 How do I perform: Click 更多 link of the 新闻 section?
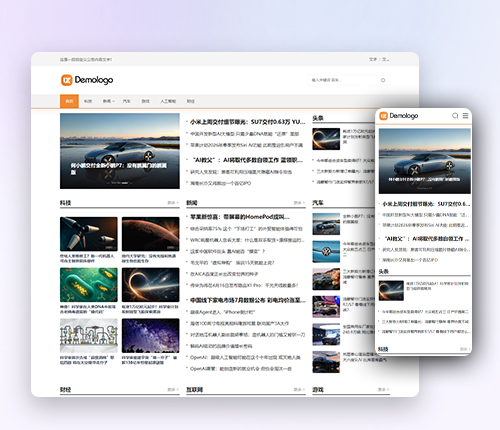pos(299,203)
